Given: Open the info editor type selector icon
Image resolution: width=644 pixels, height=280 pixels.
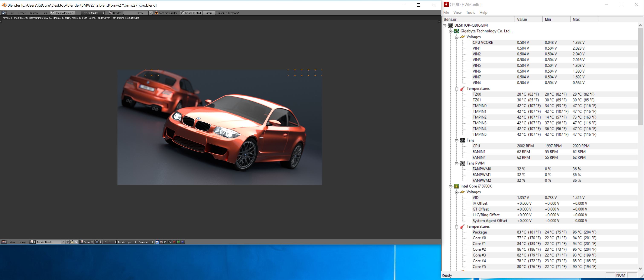Looking at the screenshot, I should (x=4, y=13).
